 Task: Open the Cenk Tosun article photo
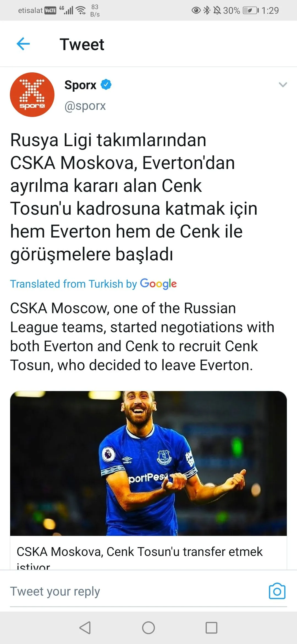[148, 463]
